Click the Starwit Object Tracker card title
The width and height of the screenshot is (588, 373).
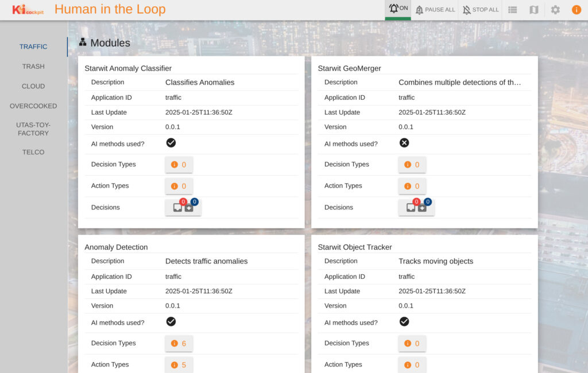pyautogui.click(x=355, y=247)
